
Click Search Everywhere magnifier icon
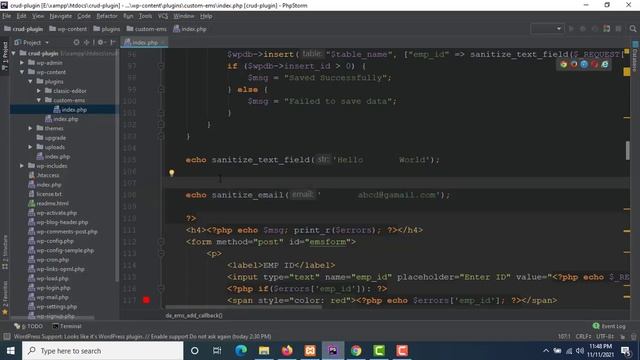(x=633, y=29)
